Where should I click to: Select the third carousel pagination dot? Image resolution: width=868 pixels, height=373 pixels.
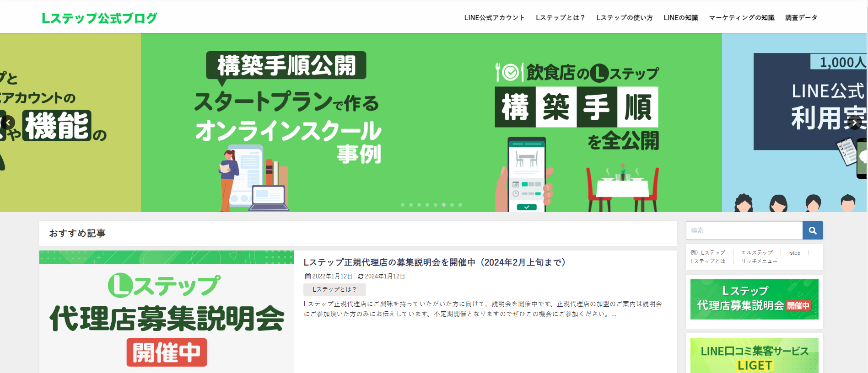click(419, 205)
